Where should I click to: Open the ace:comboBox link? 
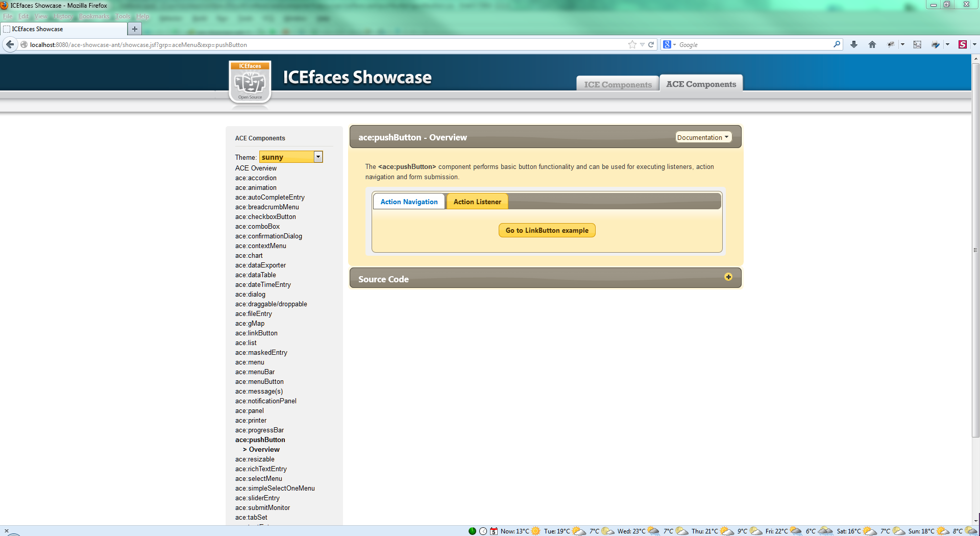257,226
